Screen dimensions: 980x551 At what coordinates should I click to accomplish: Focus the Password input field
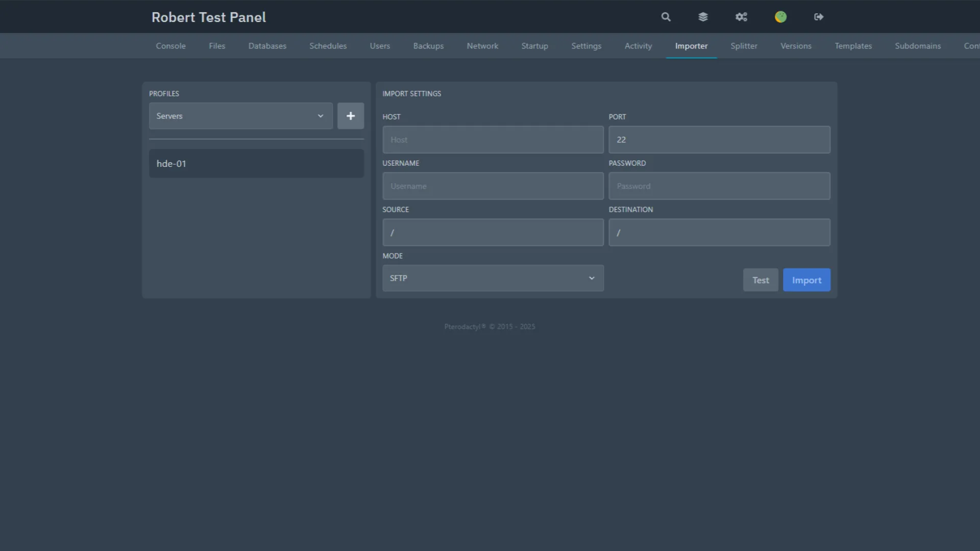point(719,186)
